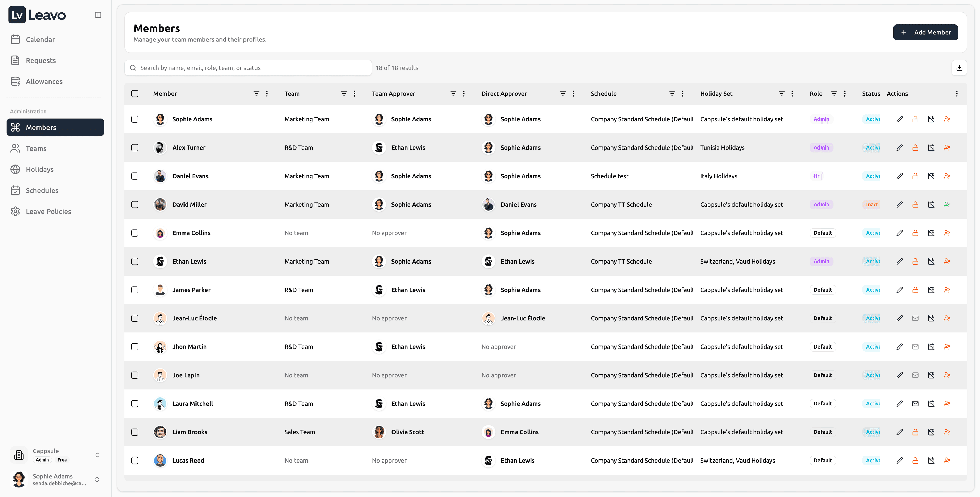The width and height of the screenshot is (980, 497).
Task: Click activate user icon for David Miller
Action: [947, 205]
